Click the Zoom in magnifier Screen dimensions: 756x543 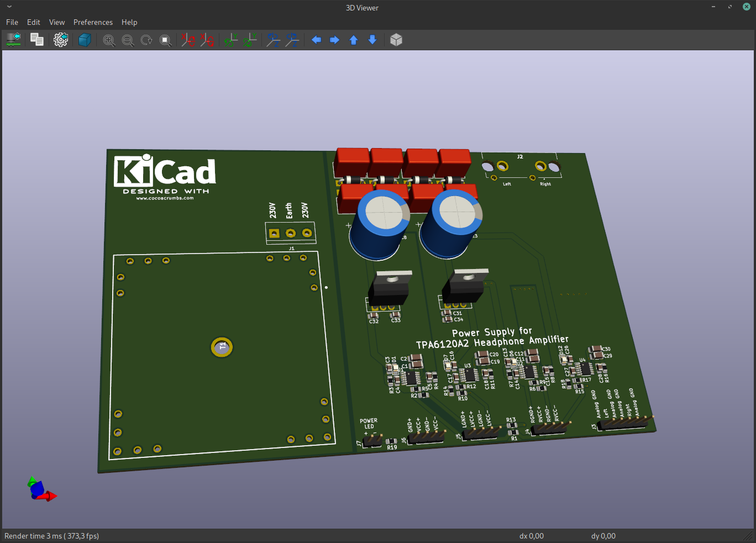click(x=109, y=40)
